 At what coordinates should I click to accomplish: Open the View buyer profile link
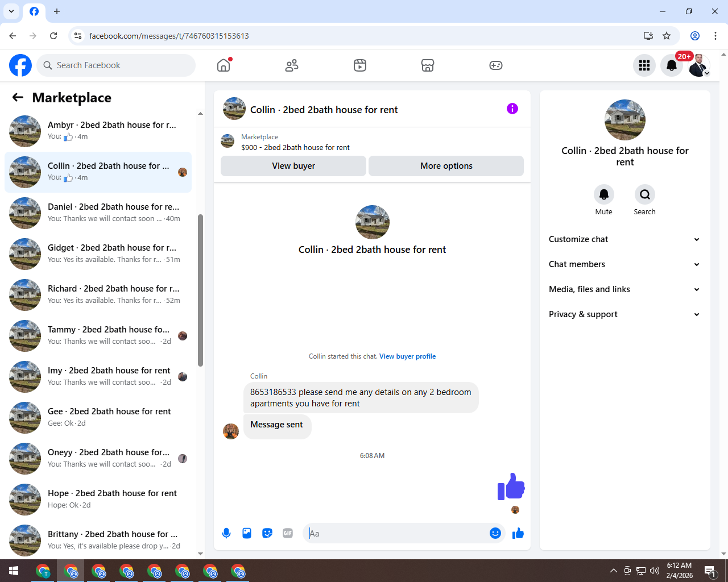(407, 356)
